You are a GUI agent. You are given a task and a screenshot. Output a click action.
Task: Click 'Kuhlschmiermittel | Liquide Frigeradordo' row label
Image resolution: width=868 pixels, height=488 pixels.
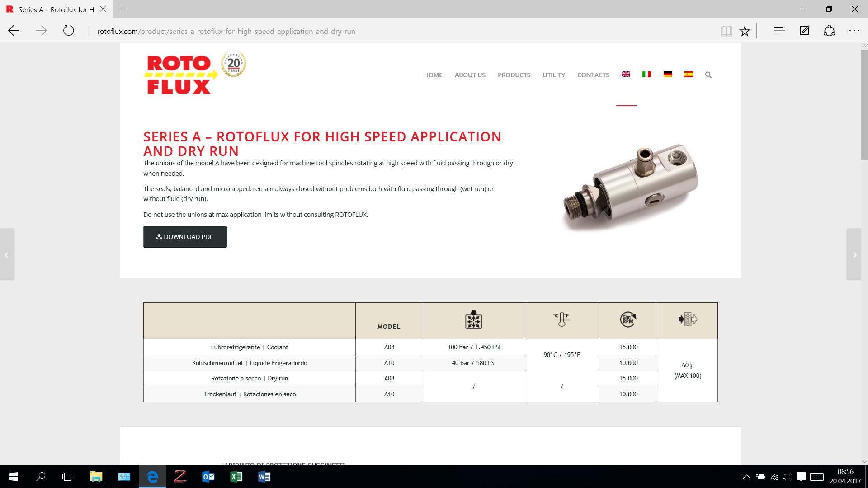(x=250, y=363)
